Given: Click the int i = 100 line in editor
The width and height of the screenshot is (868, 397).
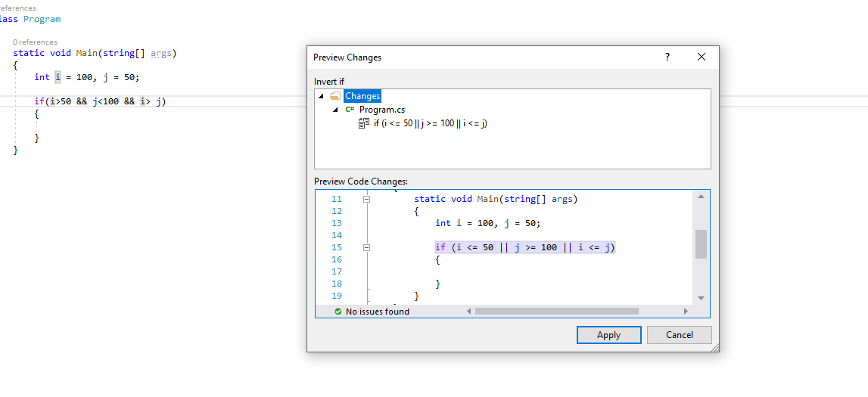Looking at the screenshot, I should tap(87, 77).
